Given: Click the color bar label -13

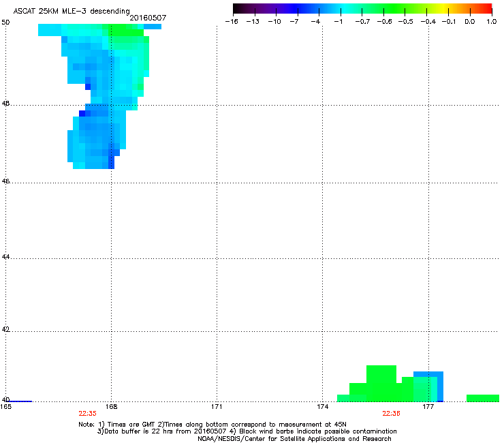Looking at the screenshot, I should (x=253, y=22).
